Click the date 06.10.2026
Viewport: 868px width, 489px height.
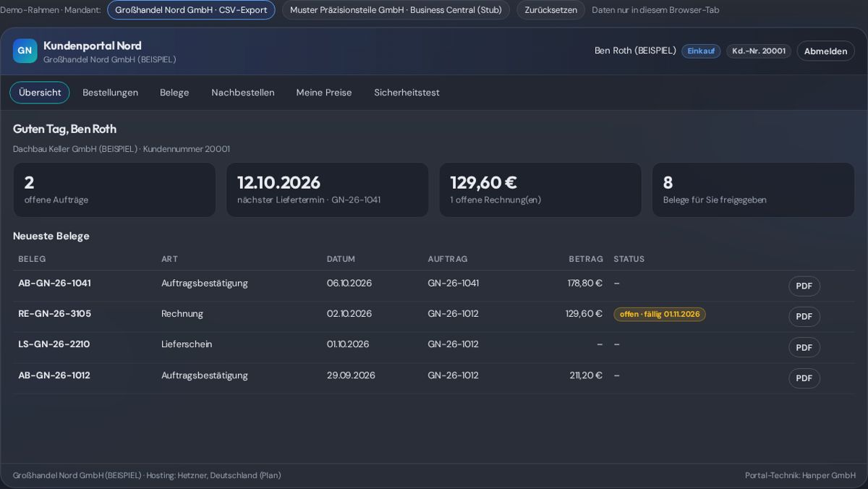(349, 283)
